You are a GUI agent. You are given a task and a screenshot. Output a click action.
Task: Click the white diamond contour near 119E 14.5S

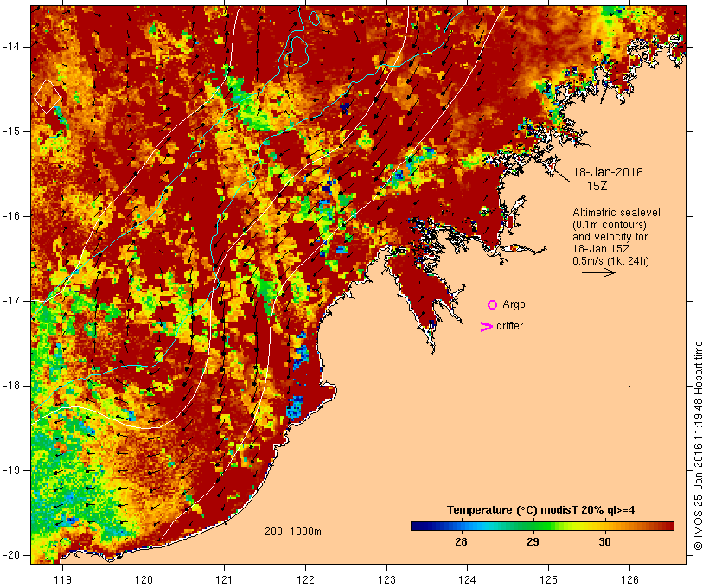point(48,96)
